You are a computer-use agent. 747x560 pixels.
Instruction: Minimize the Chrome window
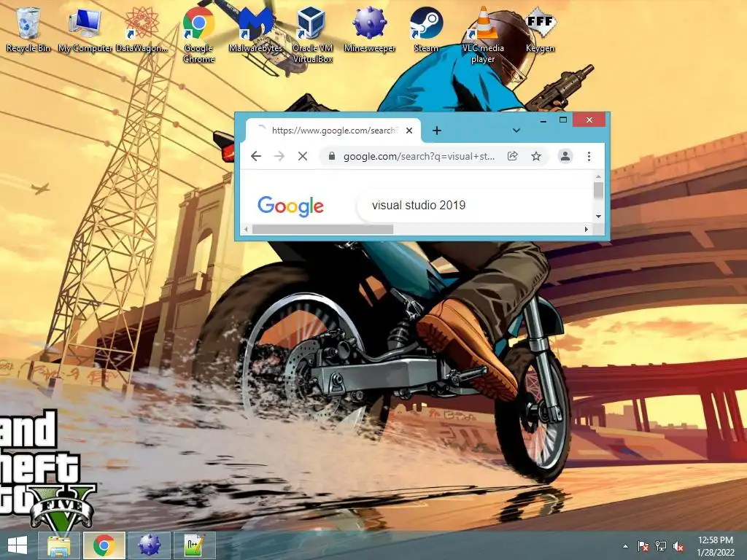point(543,120)
